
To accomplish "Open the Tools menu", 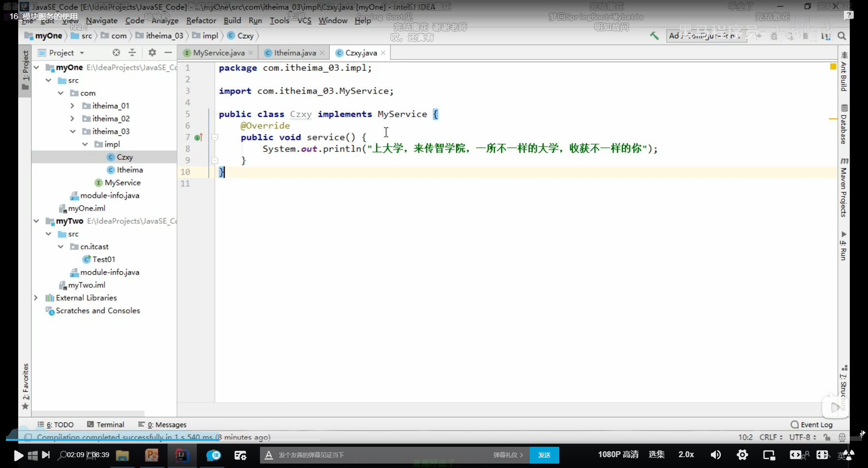I will [x=279, y=21].
